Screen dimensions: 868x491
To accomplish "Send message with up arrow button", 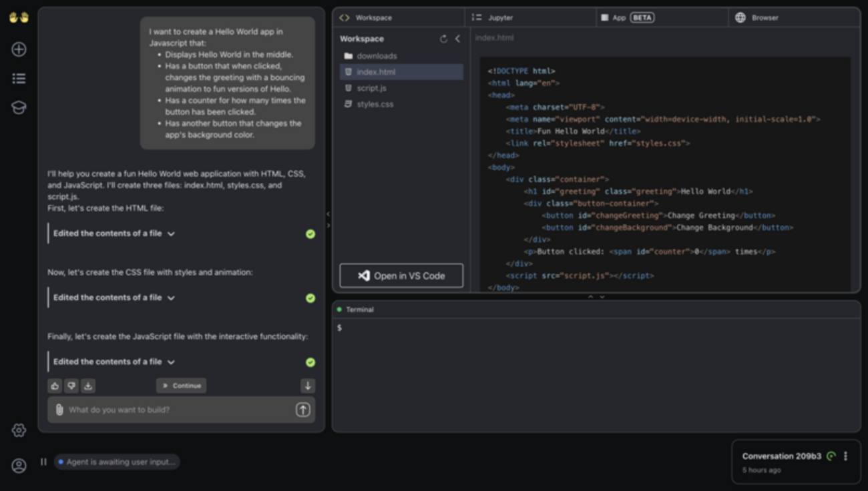I will (303, 410).
